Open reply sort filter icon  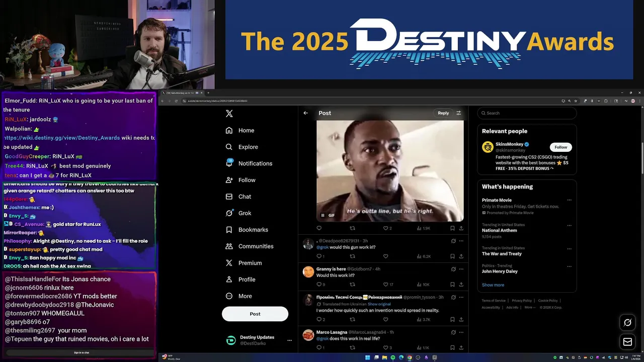(x=458, y=113)
